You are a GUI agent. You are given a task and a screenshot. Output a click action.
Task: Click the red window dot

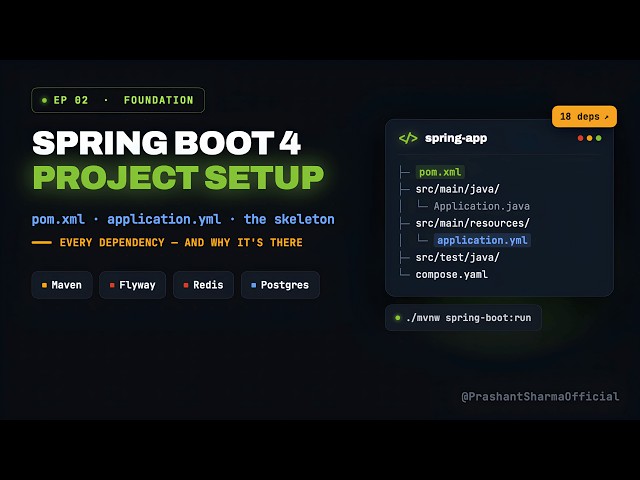point(580,138)
